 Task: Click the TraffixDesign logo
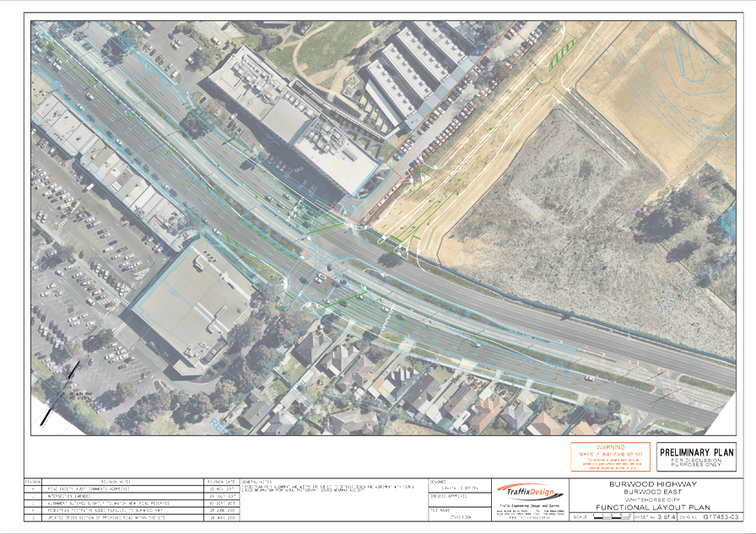pos(530,492)
